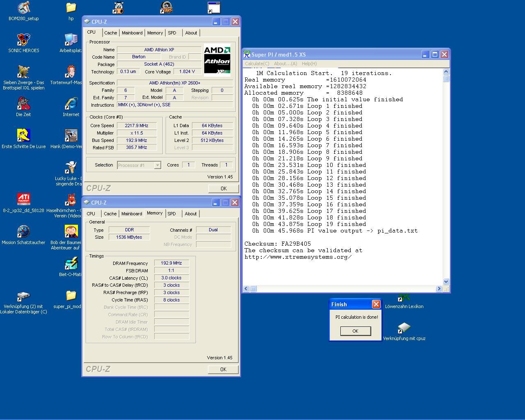
Task: Open Sieben Zwerge game shortcut
Action: point(23,78)
